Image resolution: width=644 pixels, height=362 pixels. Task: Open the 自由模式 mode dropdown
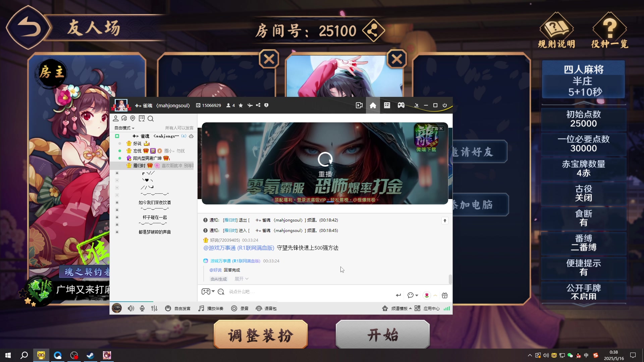point(124,128)
